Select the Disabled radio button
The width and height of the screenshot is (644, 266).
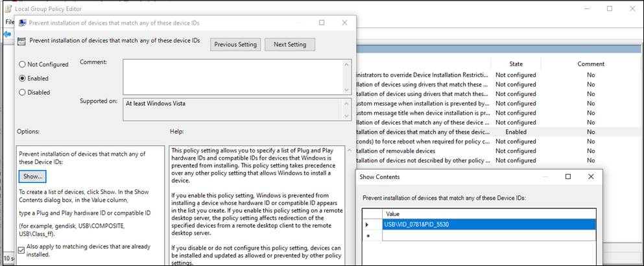[23, 92]
